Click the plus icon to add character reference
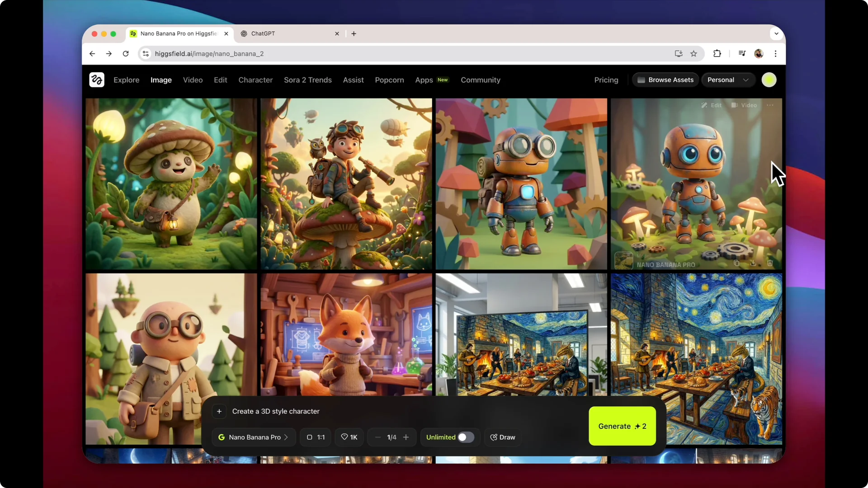The width and height of the screenshot is (868, 488). pos(220,411)
